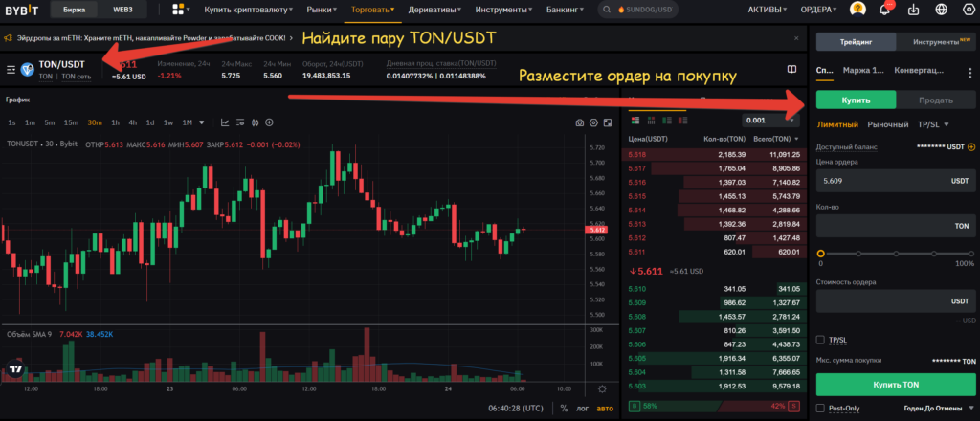Switch to the Продать side
The image size is (980, 421).
click(x=936, y=100)
